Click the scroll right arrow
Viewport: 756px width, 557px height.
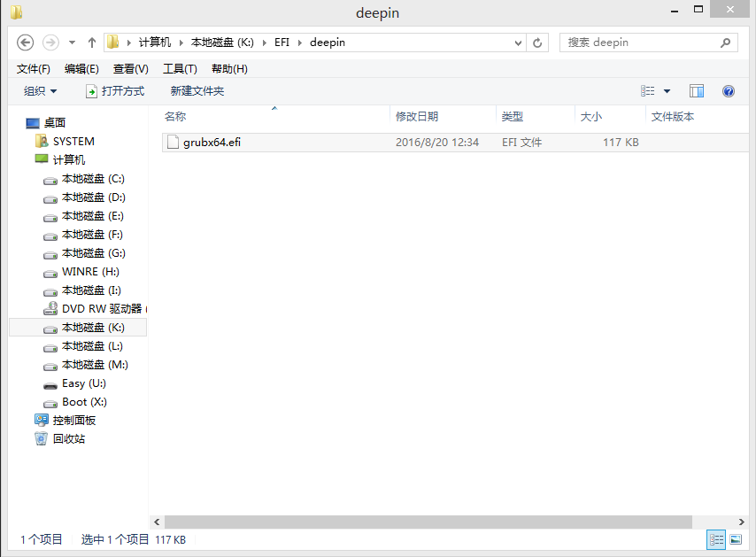(x=742, y=522)
